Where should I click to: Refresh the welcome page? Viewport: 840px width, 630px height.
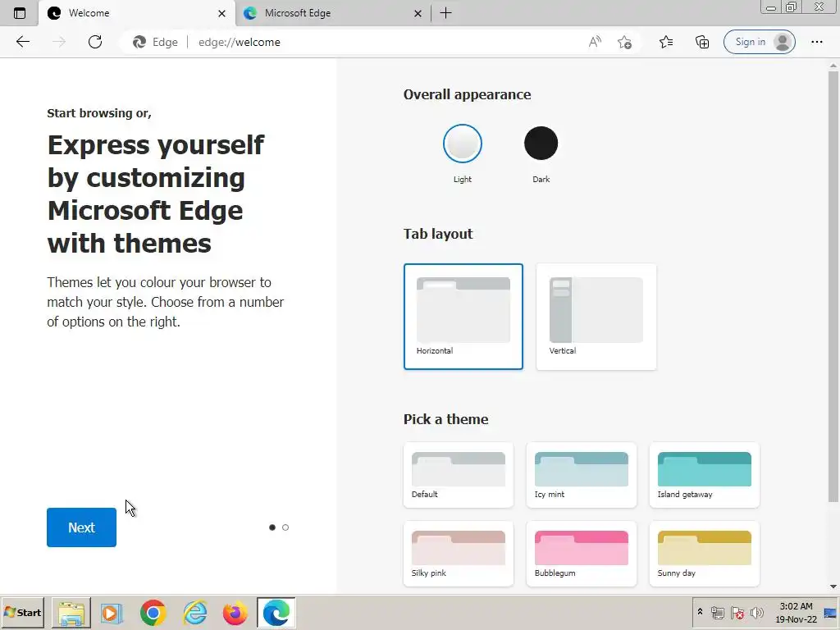(x=95, y=42)
